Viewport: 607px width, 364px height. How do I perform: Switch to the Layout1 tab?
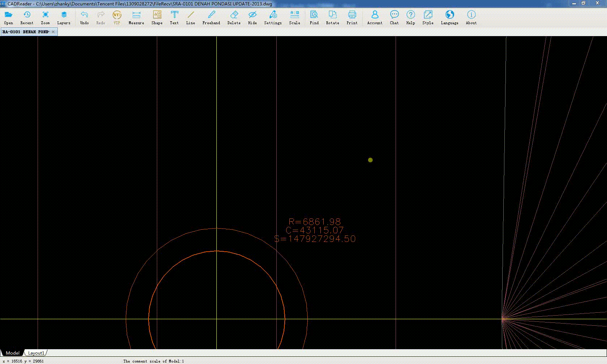tap(36, 353)
